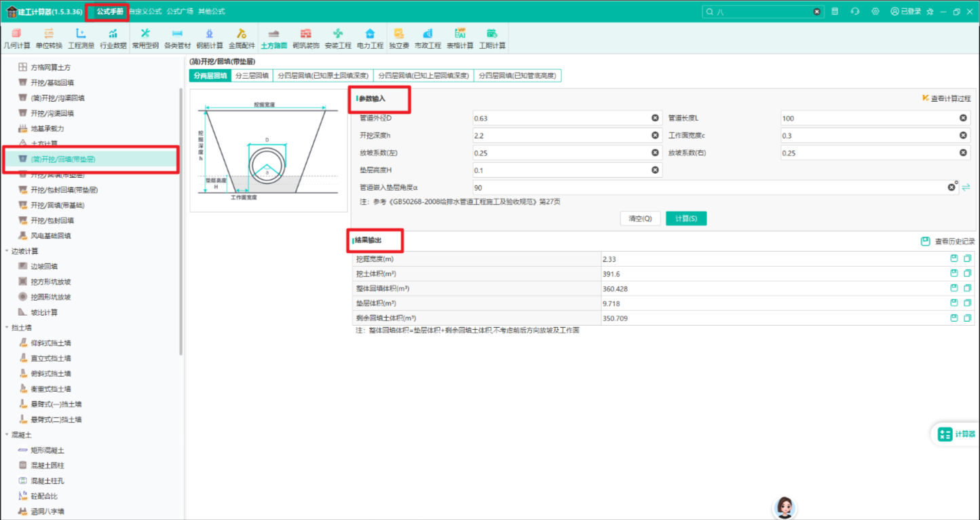The image size is (980, 520).
Task: Copy the 挖土体积 result value
Action: pos(968,274)
